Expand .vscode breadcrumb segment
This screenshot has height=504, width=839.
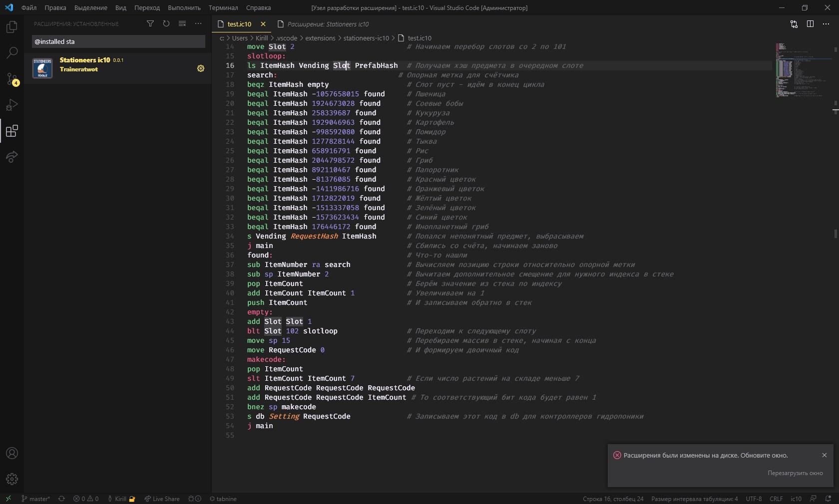point(287,38)
